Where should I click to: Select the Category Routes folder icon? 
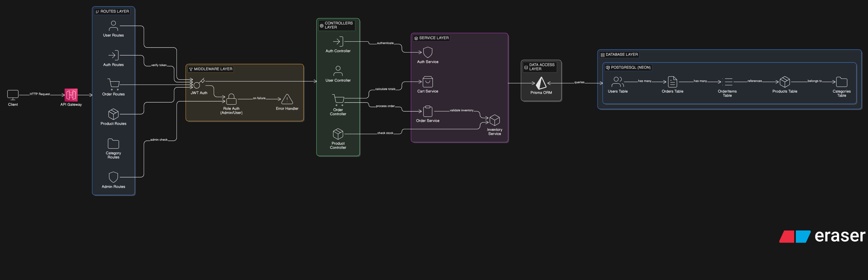[x=113, y=144]
